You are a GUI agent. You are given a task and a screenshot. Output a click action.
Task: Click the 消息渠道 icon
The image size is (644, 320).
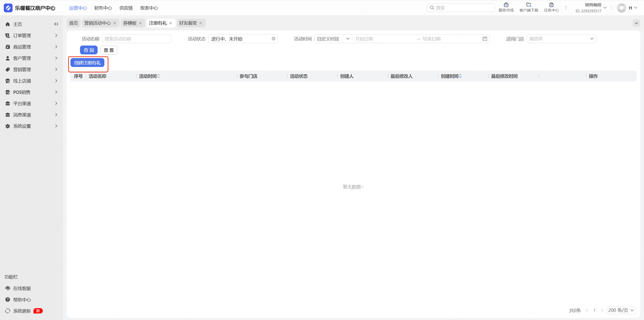[8, 115]
